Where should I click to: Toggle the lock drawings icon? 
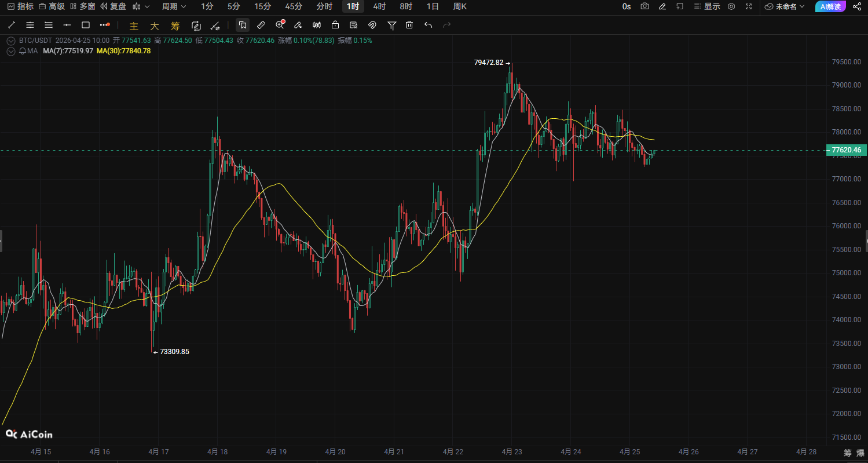pos(335,25)
